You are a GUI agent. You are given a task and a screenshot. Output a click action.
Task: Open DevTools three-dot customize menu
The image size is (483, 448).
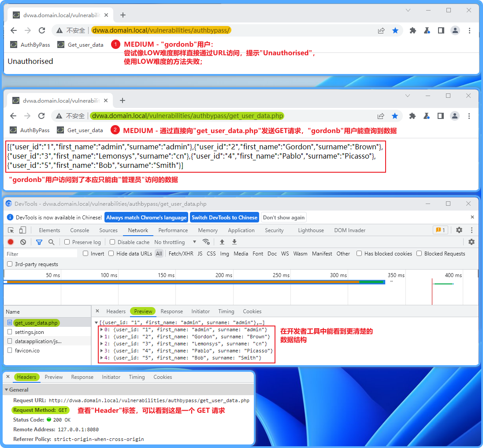471,230
